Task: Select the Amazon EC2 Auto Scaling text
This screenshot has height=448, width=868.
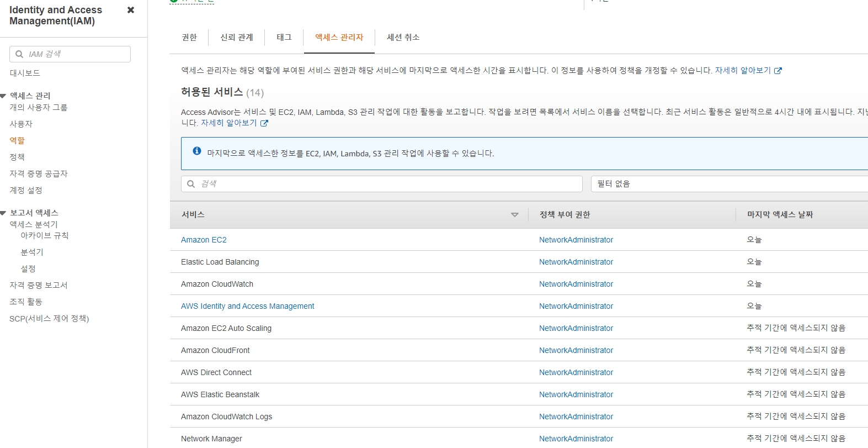Action: (226, 328)
